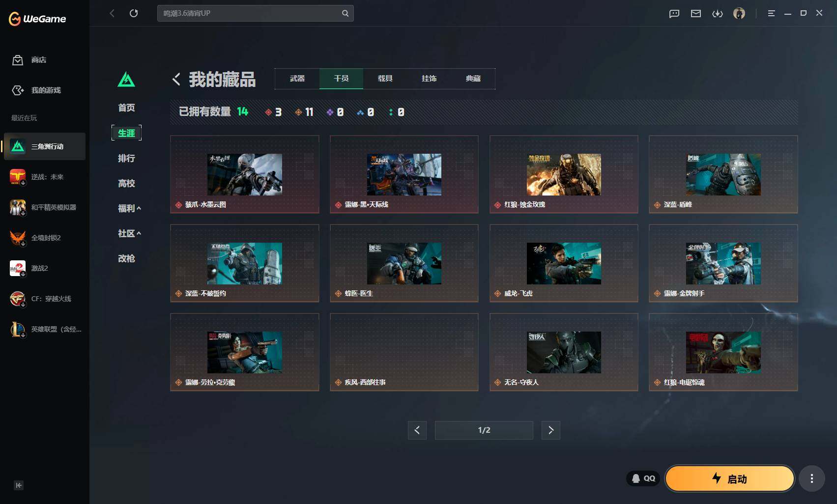Image resolution: width=837 pixels, height=504 pixels.
Task: Open My Games controller icon
Action: [18, 90]
